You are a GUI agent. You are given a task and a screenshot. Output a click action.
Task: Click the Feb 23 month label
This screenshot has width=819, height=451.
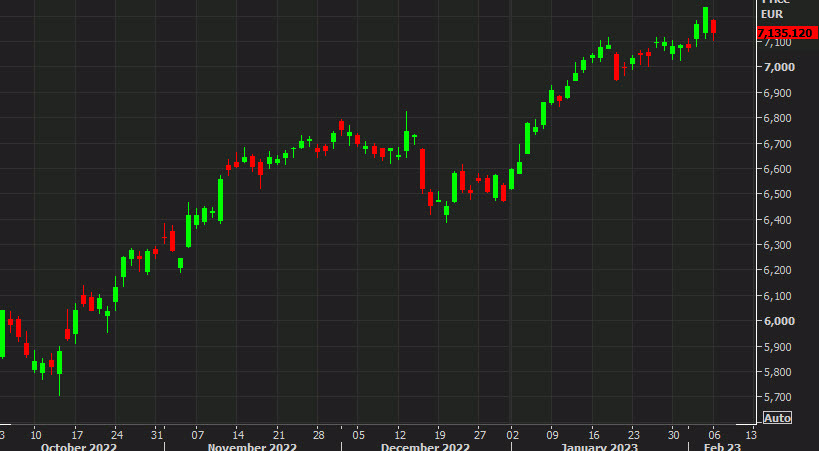point(722,447)
